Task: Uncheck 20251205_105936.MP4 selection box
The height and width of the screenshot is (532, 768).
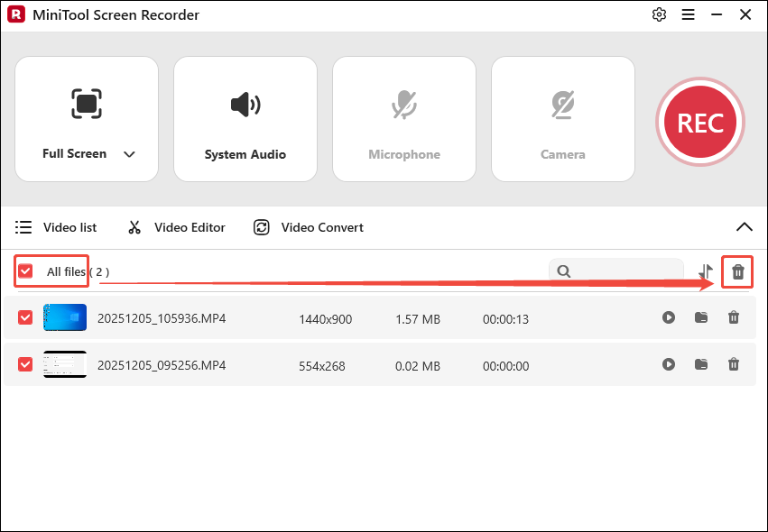Action: [23, 318]
